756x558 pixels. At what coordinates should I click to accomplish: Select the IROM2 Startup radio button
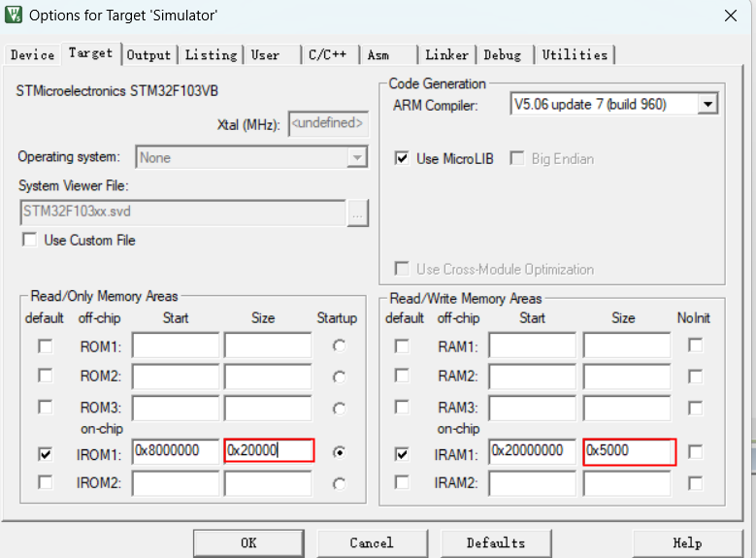338,483
